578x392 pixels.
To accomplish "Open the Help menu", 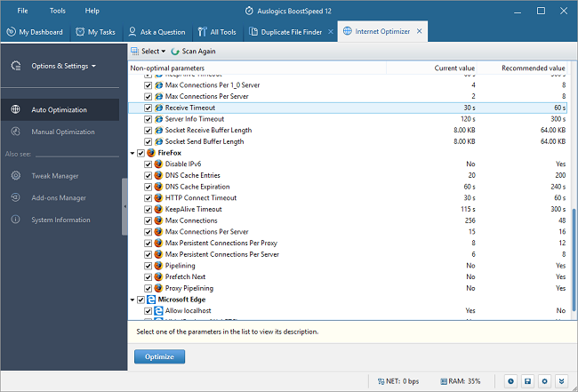I will pyautogui.click(x=92, y=11).
